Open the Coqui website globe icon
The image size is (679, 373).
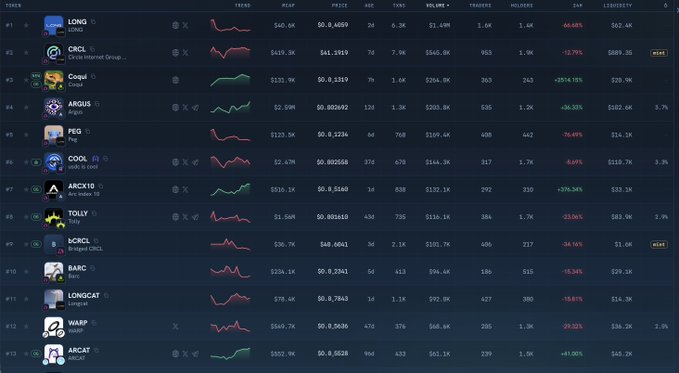tap(175, 80)
